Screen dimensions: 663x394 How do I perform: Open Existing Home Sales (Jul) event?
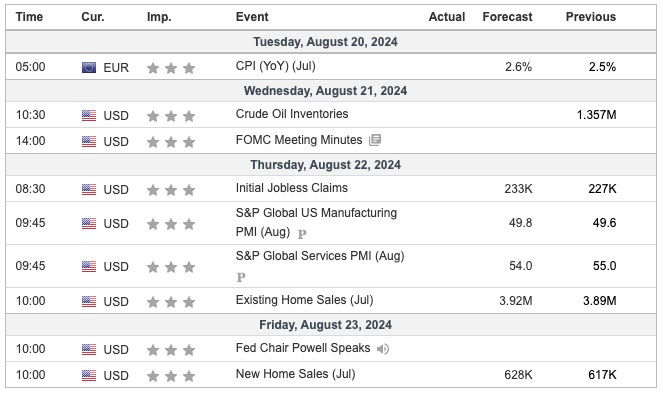(x=304, y=300)
